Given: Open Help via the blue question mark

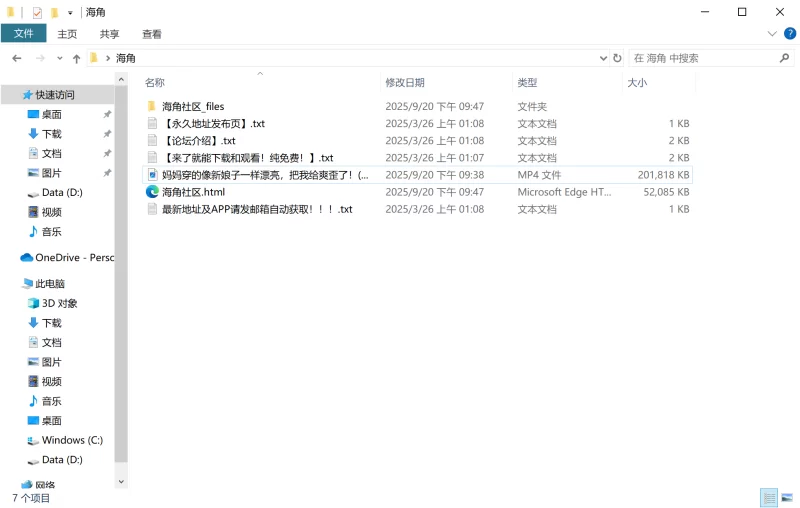Looking at the screenshot, I should 790,34.
